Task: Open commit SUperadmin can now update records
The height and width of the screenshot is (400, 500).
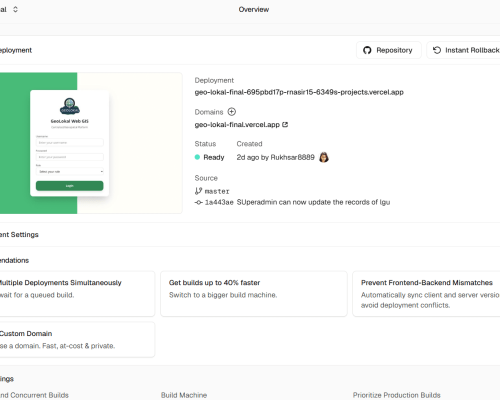Action: coord(313,202)
